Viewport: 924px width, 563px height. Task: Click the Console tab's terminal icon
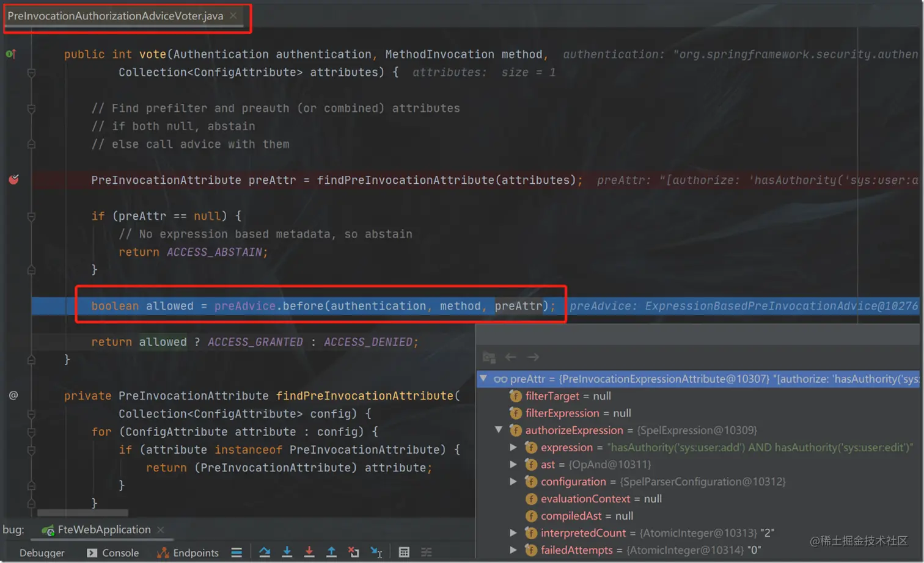point(92,553)
